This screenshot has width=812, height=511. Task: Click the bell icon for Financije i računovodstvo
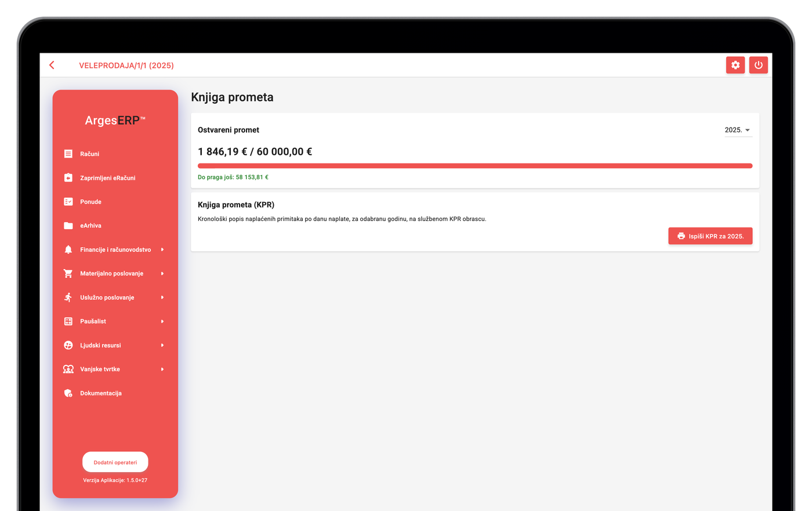tap(68, 249)
